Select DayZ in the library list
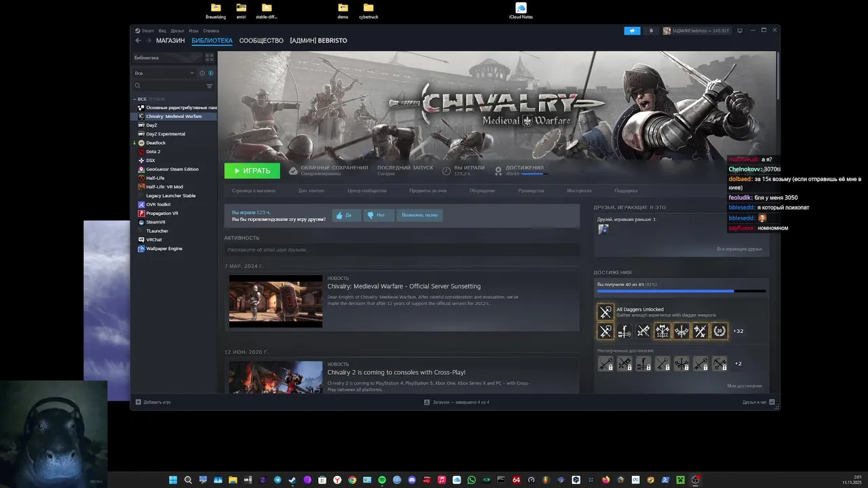This screenshot has width=868, height=488. (174, 125)
